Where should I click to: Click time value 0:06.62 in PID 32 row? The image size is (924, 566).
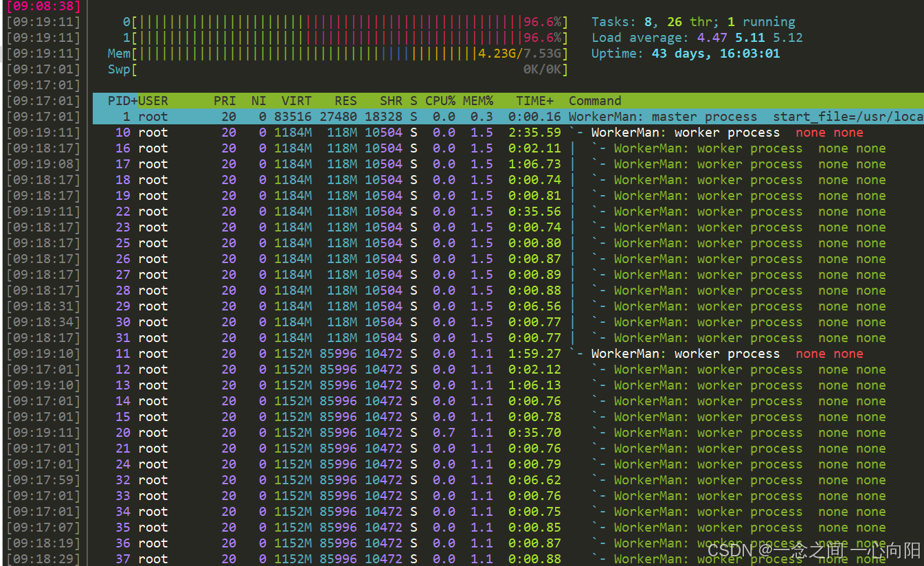534,480
